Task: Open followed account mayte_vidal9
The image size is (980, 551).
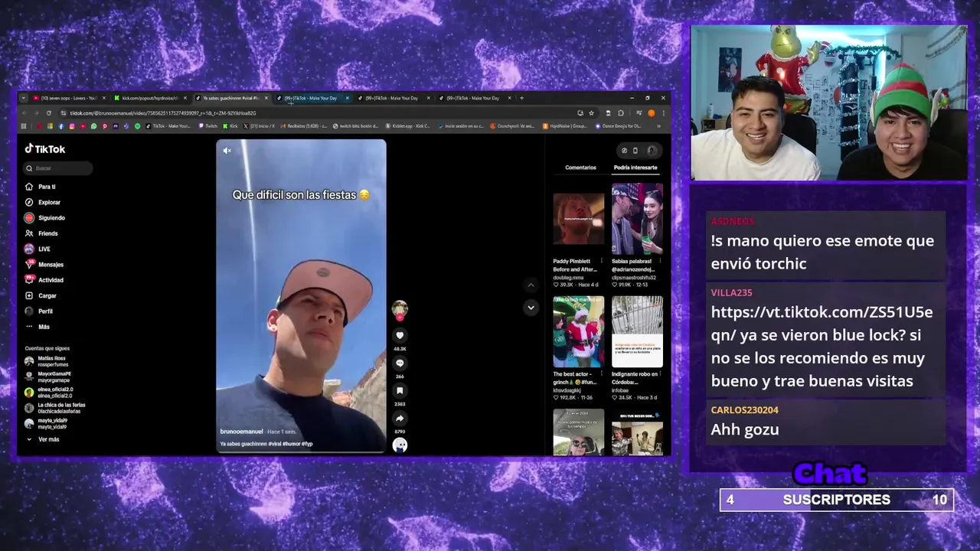Action: [46, 423]
